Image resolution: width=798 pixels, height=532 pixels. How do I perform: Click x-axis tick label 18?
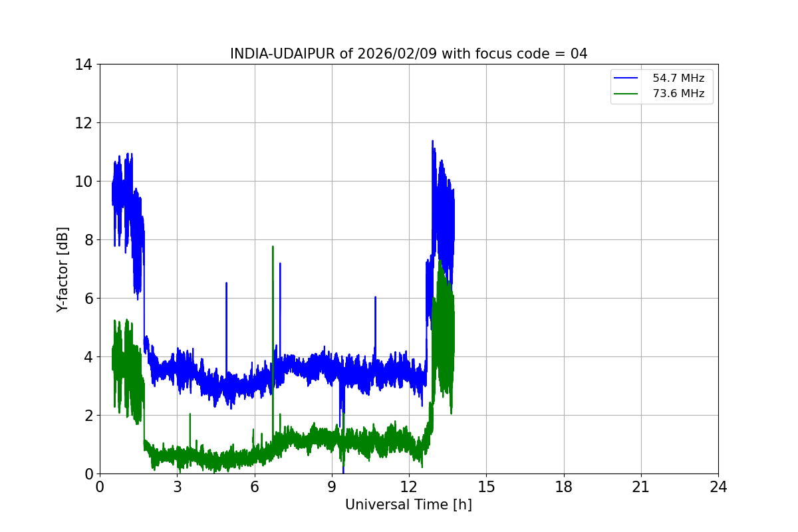(x=564, y=486)
